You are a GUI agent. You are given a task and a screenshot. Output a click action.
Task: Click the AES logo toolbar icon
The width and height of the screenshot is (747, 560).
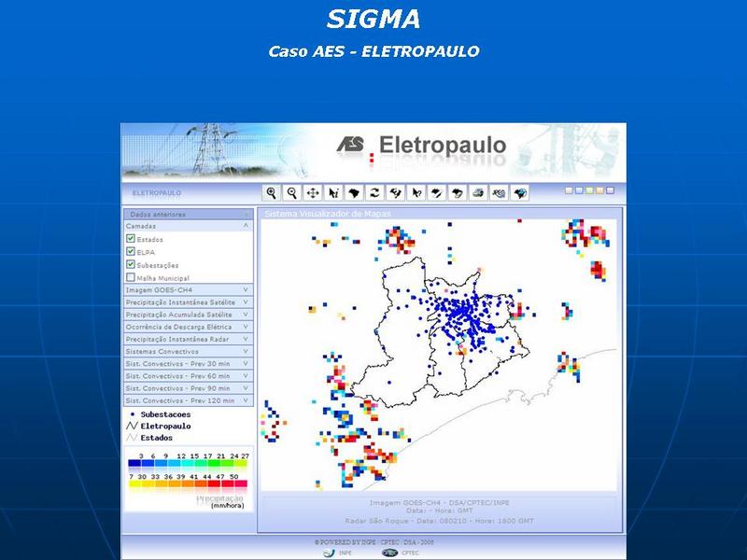[x=500, y=193]
